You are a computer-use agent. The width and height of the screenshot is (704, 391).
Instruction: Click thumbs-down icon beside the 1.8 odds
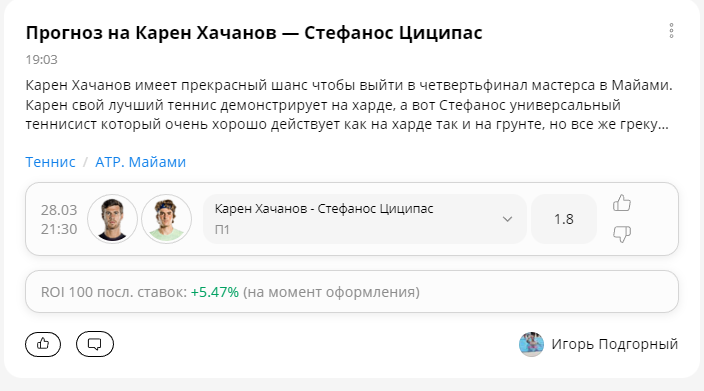[622, 234]
